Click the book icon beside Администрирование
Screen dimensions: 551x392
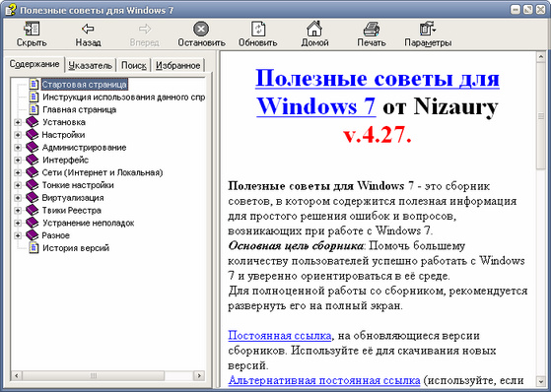pos(32,147)
